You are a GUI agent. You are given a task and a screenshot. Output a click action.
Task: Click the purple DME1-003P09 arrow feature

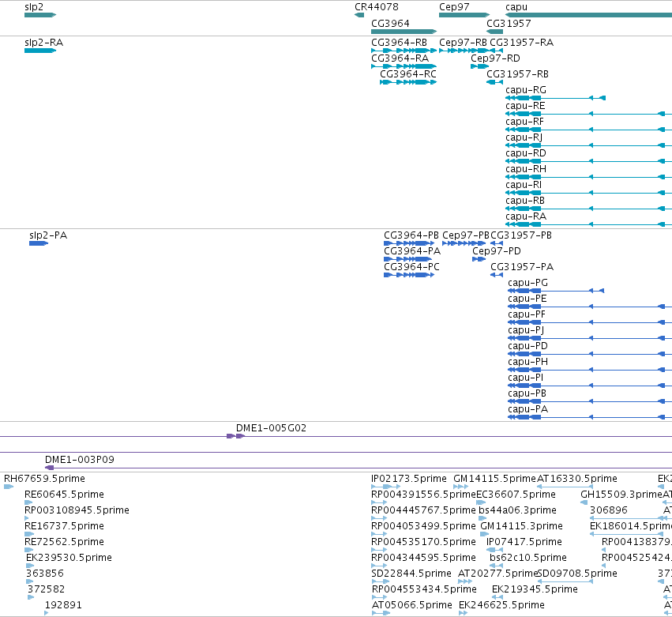(x=50, y=468)
